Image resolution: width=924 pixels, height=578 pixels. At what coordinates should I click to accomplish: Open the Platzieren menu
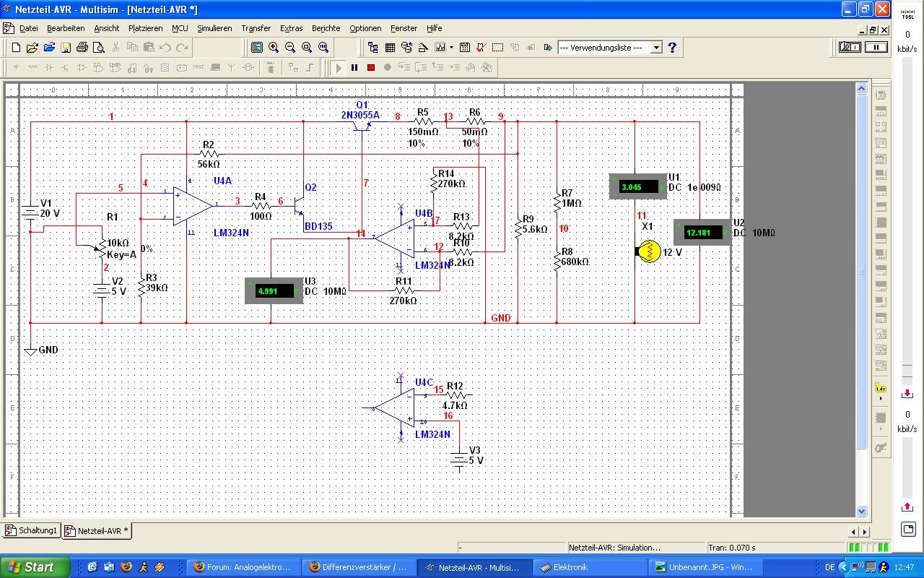(145, 28)
